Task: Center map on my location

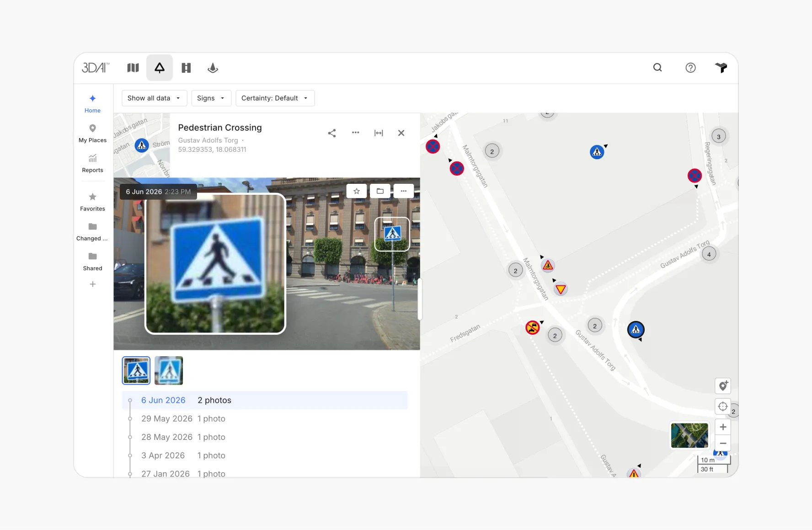Action: pyautogui.click(x=723, y=406)
